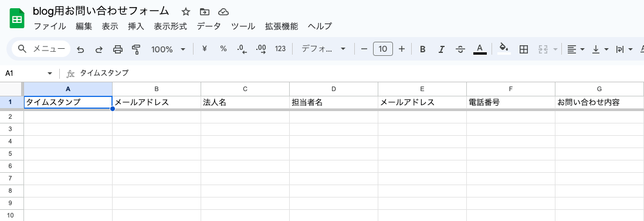Select the 電話番号 cell
This screenshot has height=221, width=644.
click(511, 102)
